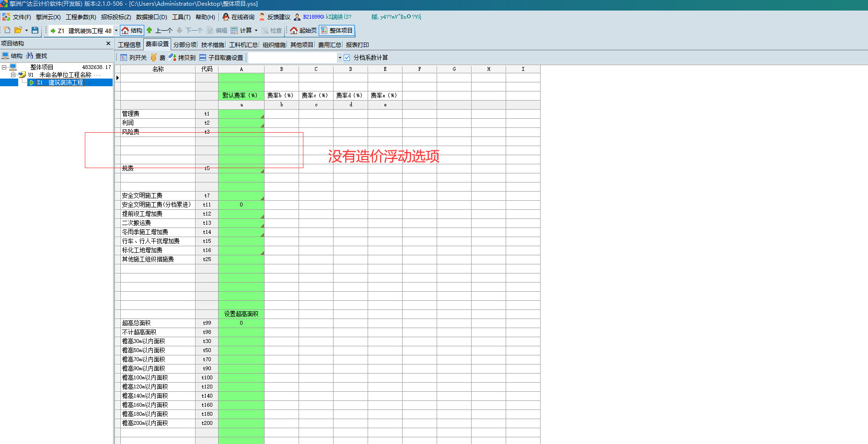Close the 项目结构 panel
Viewport: 868px width, 444px height.
[x=108, y=44]
